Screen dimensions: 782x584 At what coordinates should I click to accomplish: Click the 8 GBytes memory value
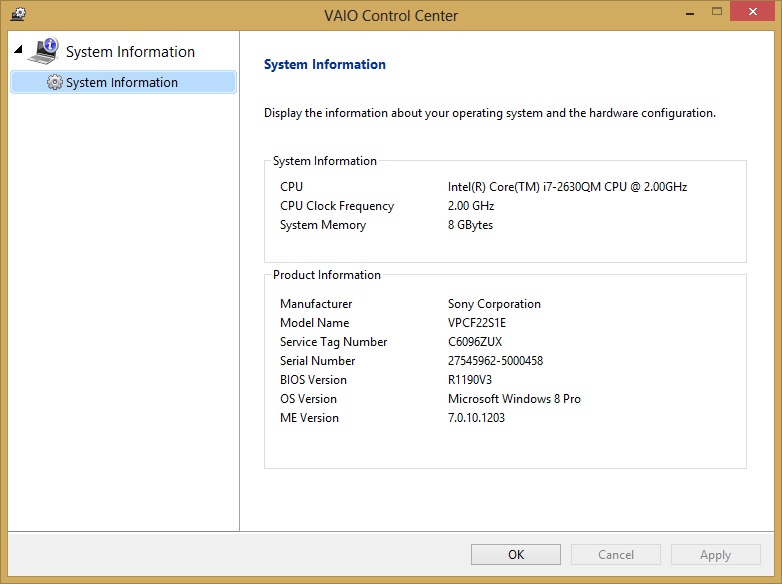tap(470, 225)
